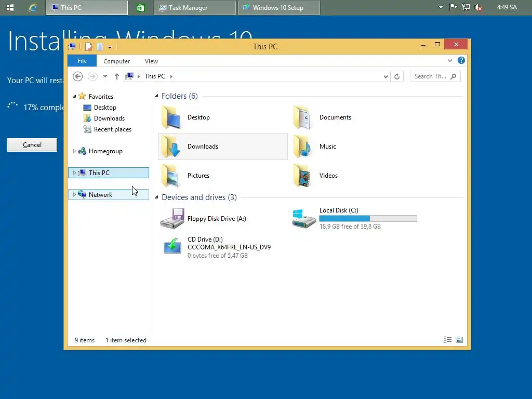
Task: Click the search magnifier icon
Action: (453, 76)
